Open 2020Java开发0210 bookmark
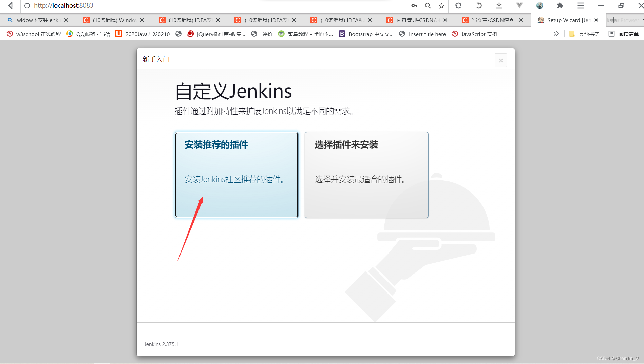644x364 pixels. click(143, 34)
